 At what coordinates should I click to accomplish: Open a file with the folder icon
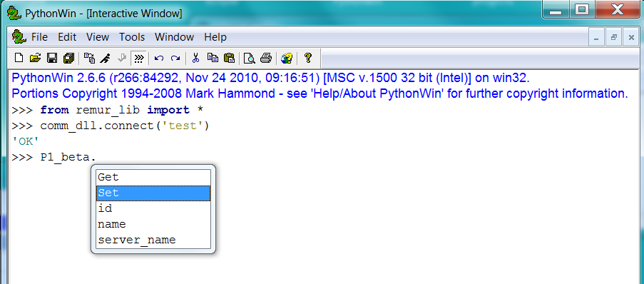tap(36, 58)
